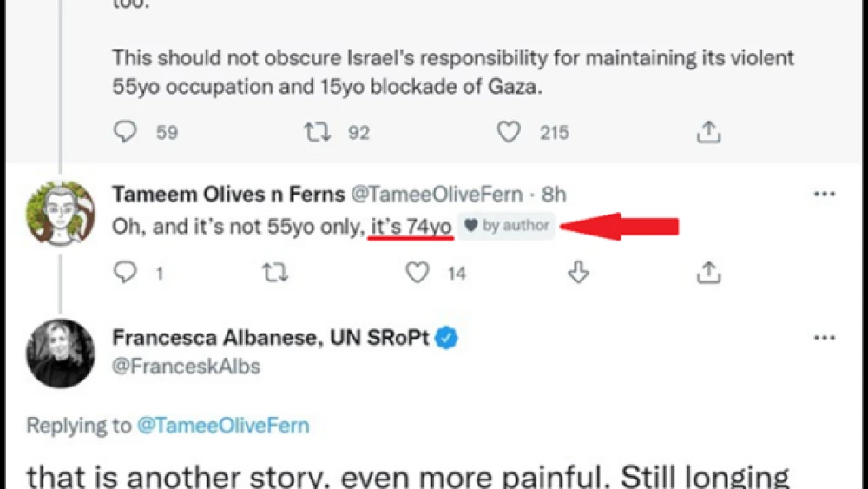Reply to the top tweet with 59 replies
Screen dimensions: 868x489
click(126, 132)
